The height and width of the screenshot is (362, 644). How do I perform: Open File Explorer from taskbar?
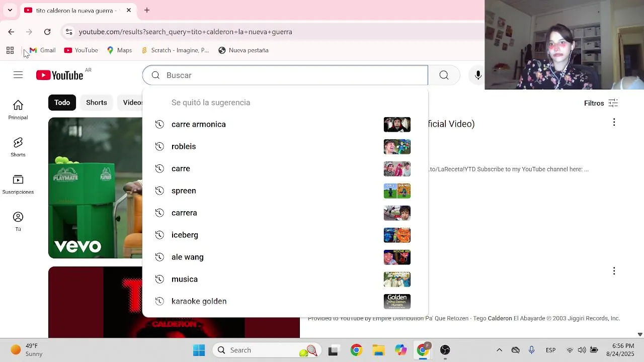point(378,350)
